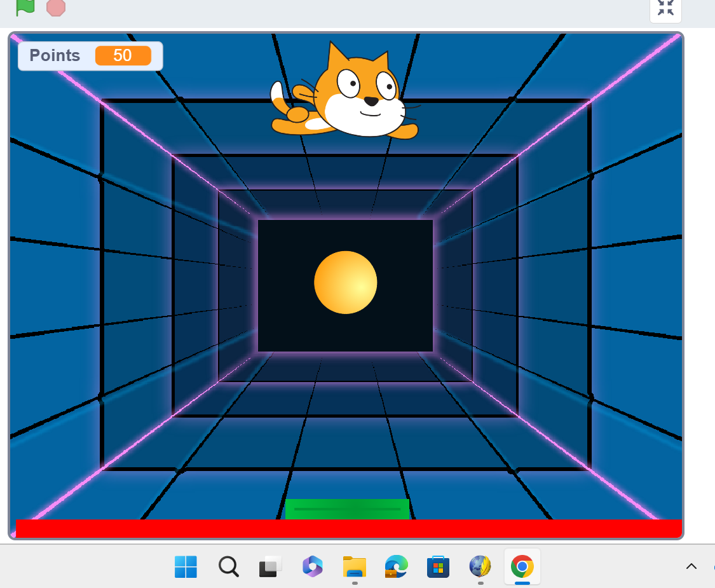715x588 pixels.
Task: Click the green paddle at the bottom
Action: coord(347,509)
